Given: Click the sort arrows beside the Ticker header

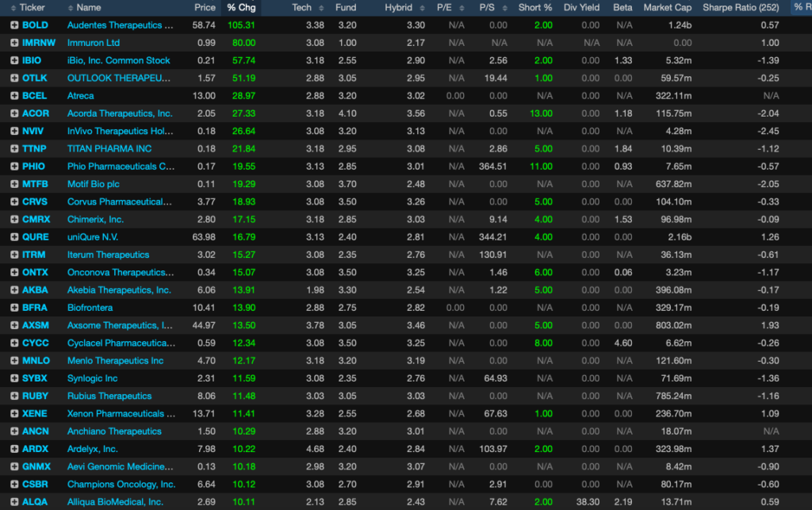Looking at the screenshot, I should (13, 8).
